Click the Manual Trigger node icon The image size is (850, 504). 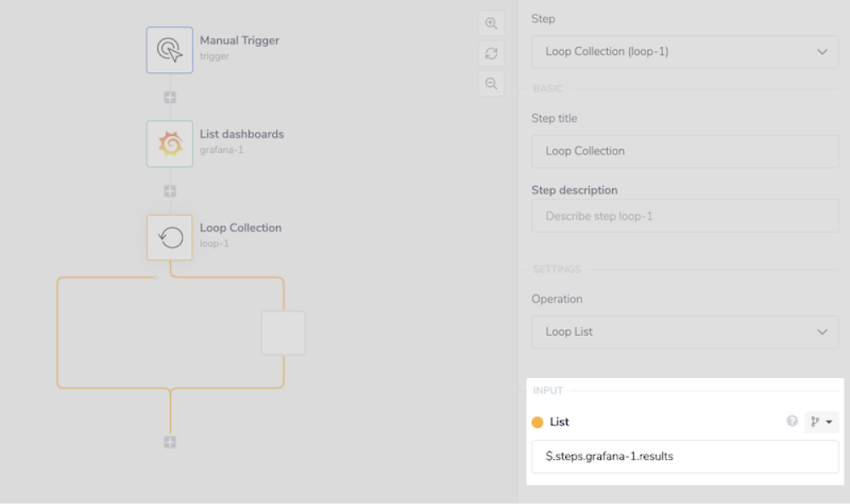click(x=169, y=49)
